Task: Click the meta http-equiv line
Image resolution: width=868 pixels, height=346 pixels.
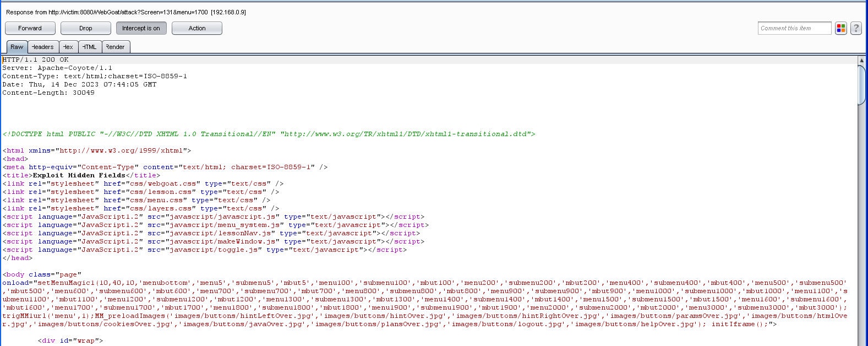Action: [165, 167]
